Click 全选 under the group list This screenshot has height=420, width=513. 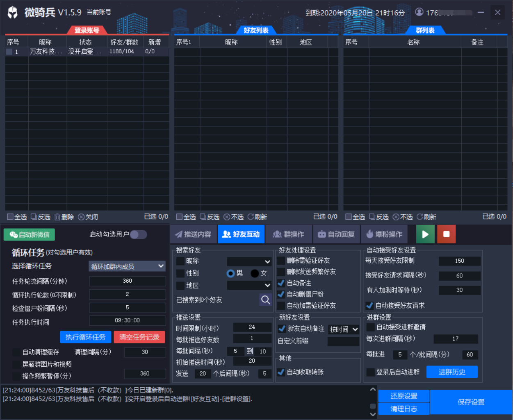coord(355,217)
